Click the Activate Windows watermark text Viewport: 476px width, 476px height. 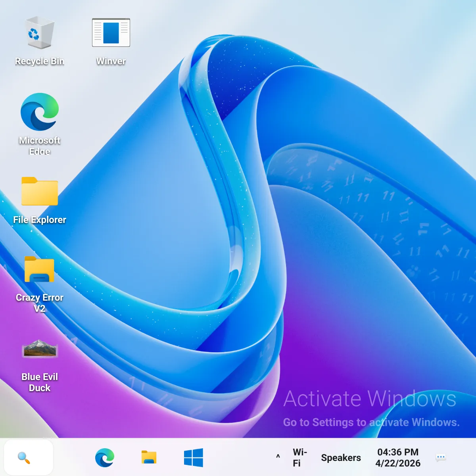tap(370, 399)
